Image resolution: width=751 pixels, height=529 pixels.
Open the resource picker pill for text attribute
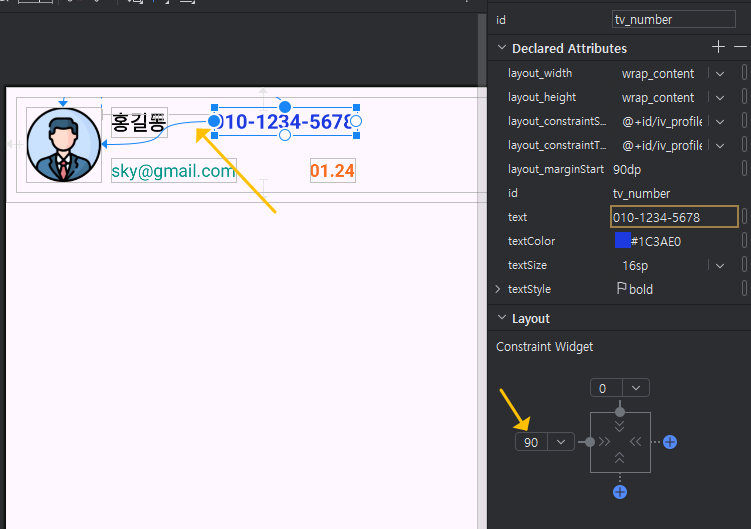pyautogui.click(x=744, y=217)
